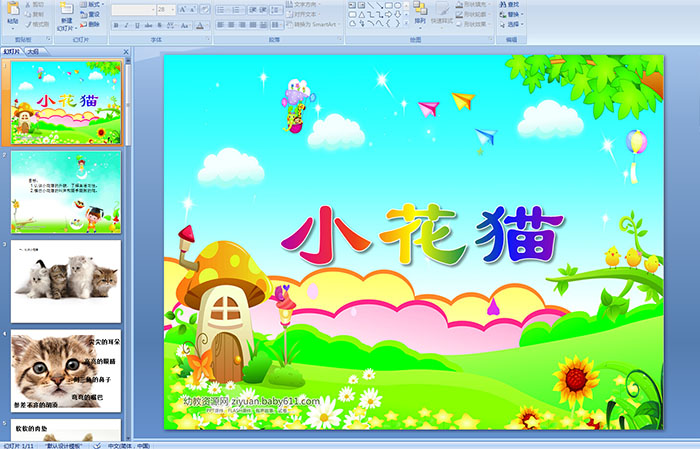700x449 pixels.
Task: Click the Cut (剪切) scissors button
Action: (35, 5)
